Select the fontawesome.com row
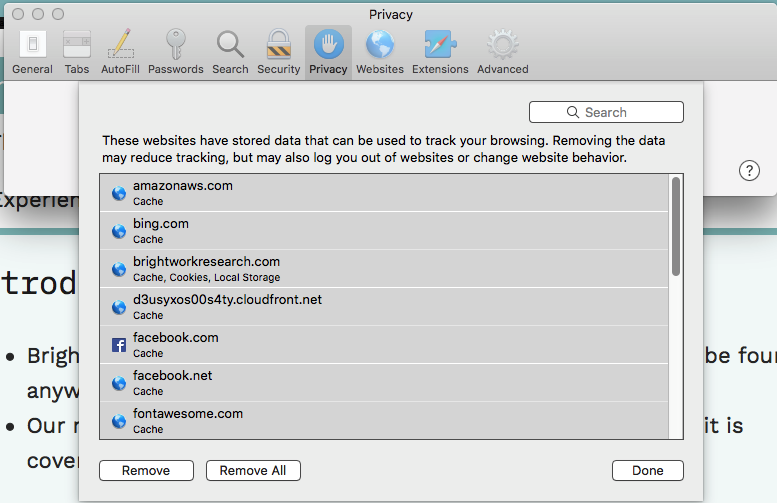This screenshot has height=503, width=777. point(384,420)
